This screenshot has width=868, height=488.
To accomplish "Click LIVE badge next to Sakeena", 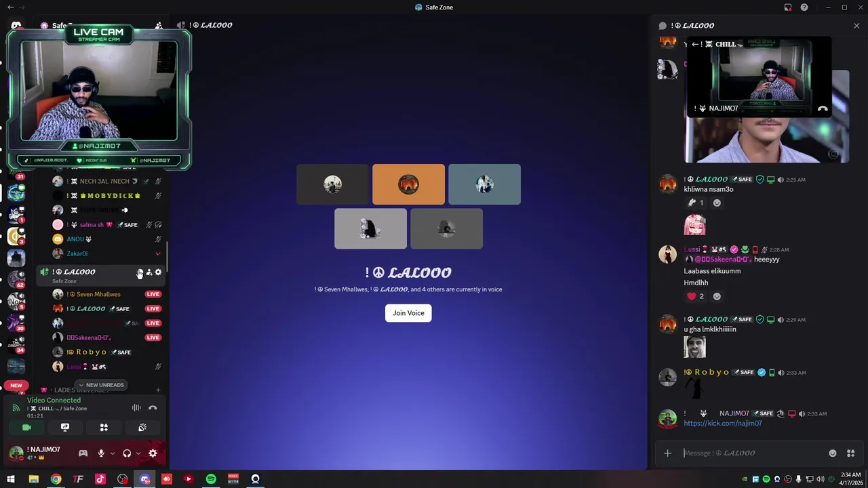I will (153, 338).
